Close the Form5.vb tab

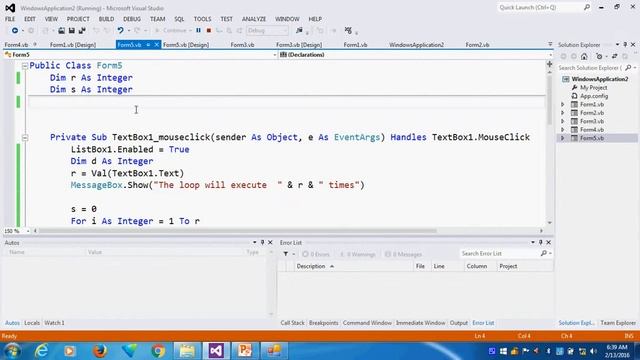156,45
